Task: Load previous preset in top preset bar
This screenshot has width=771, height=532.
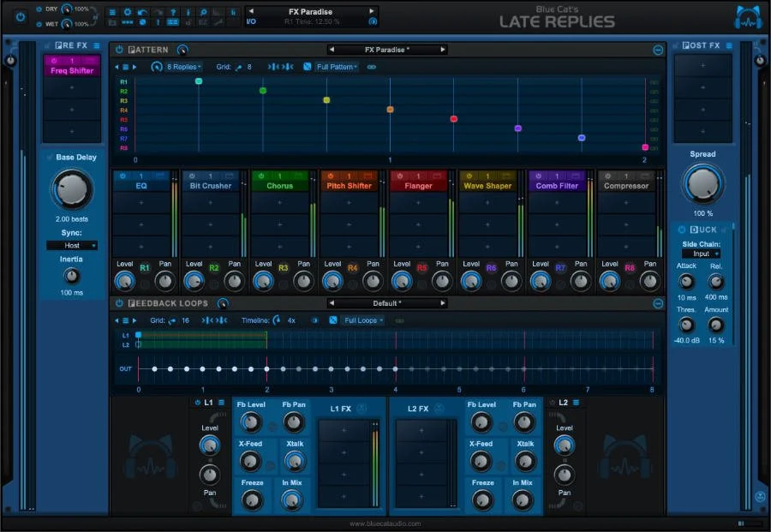Action: (x=251, y=11)
